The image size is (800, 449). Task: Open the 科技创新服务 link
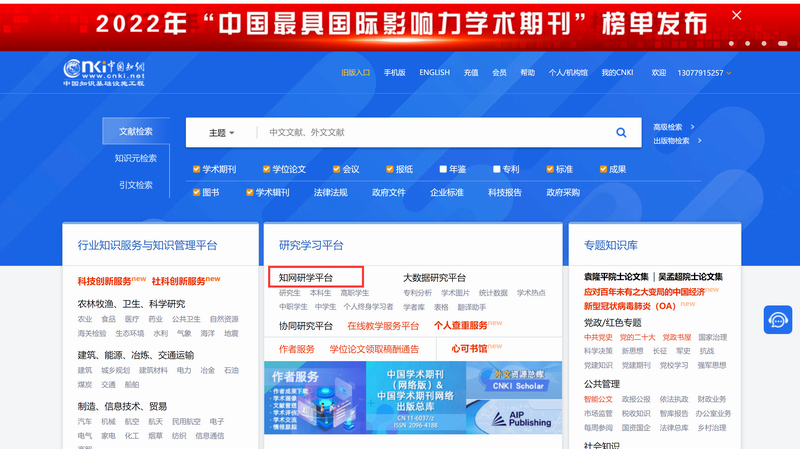(104, 281)
